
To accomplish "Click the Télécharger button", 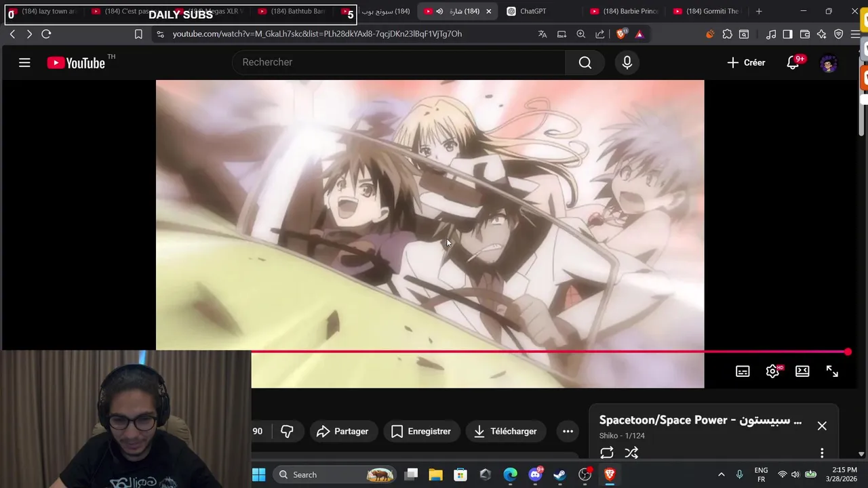I will point(505,431).
